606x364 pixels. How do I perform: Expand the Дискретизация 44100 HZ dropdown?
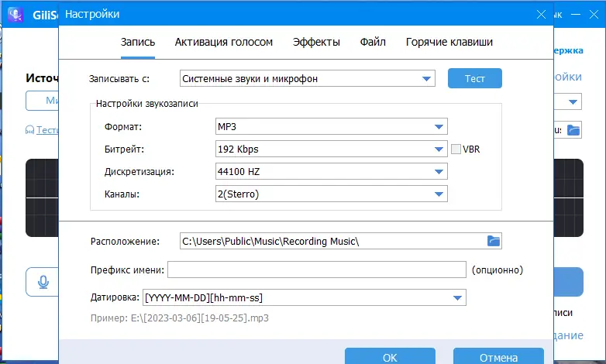click(439, 172)
